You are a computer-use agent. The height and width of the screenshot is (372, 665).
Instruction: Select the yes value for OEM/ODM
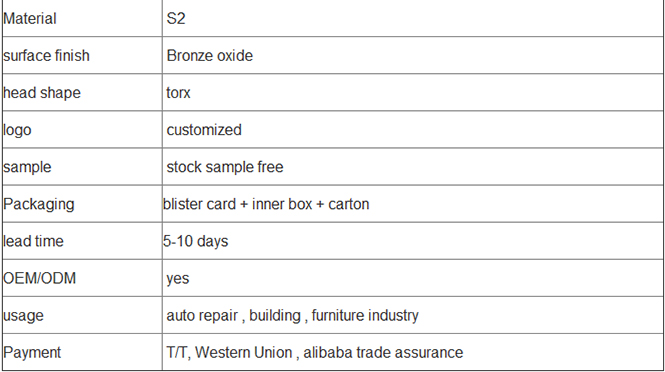tap(178, 279)
